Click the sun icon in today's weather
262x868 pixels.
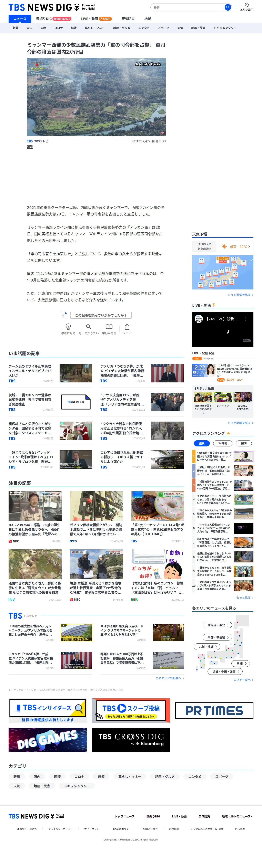click(x=224, y=247)
